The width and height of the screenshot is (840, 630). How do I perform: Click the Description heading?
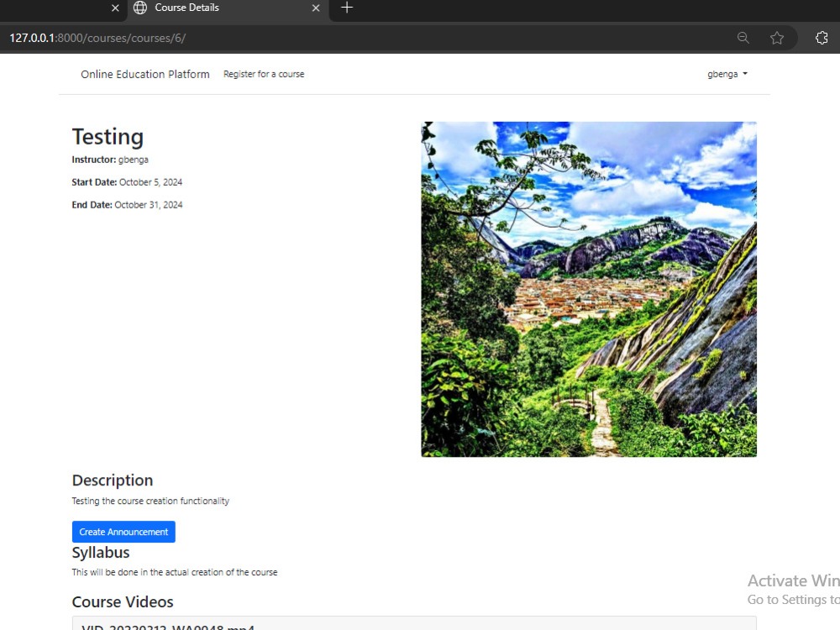click(x=113, y=480)
